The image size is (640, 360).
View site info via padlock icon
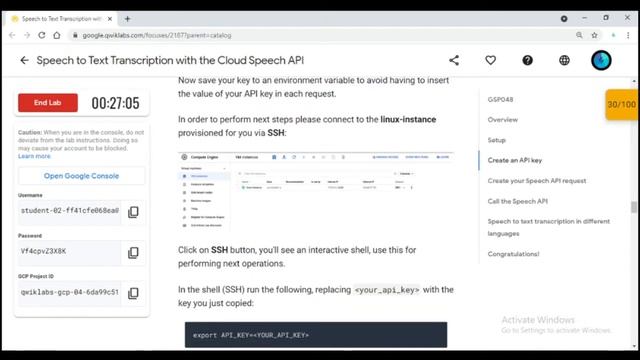75,36
